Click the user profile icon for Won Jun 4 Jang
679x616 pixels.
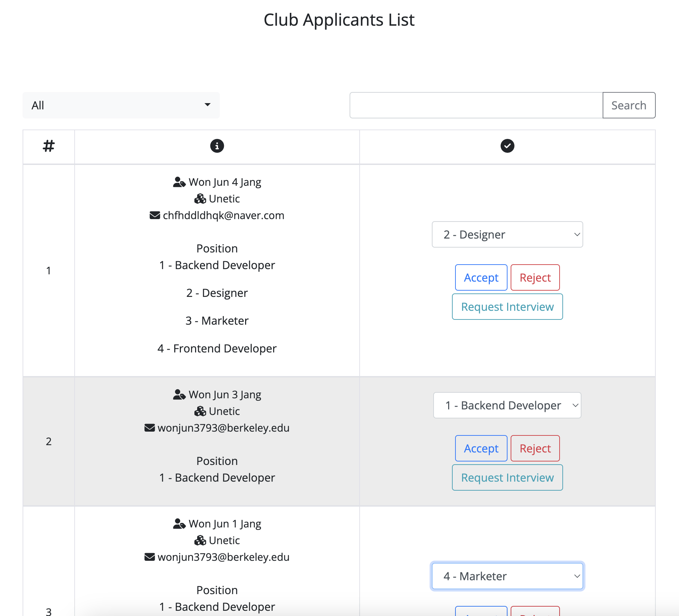click(179, 182)
